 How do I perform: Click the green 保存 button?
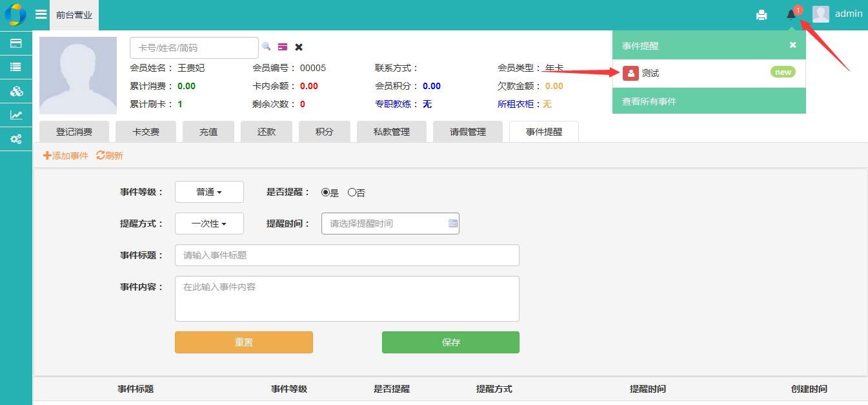pos(450,342)
